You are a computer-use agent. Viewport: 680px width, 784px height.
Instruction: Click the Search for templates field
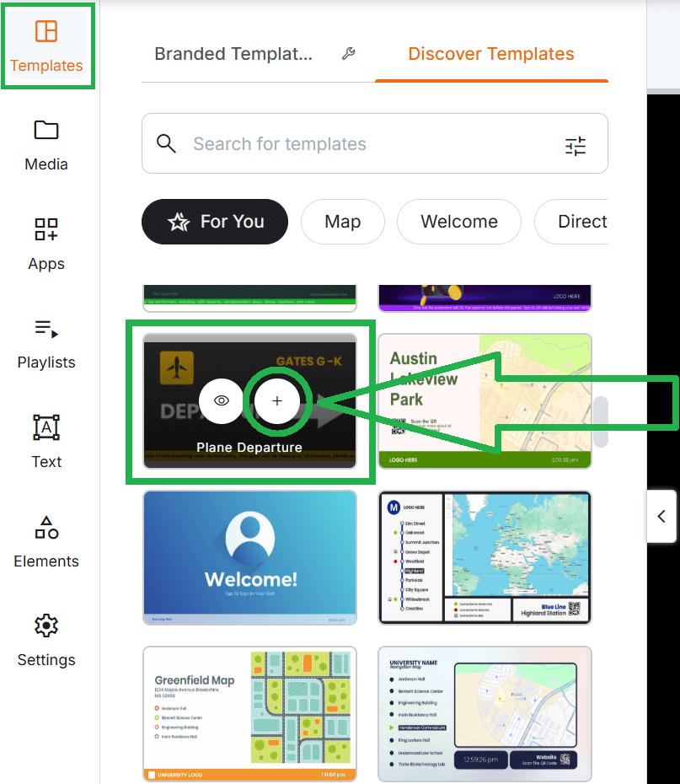click(x=375, y=143)
